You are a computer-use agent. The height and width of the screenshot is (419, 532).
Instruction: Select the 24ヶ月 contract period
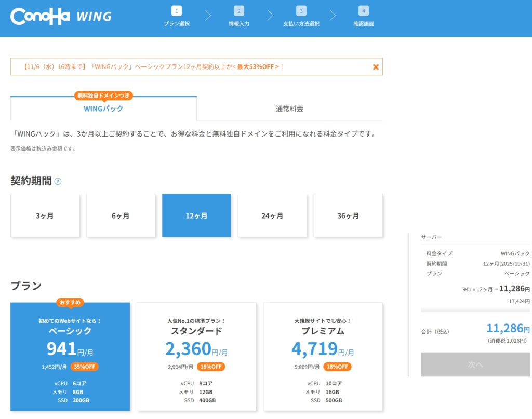(x=272, y=215)
